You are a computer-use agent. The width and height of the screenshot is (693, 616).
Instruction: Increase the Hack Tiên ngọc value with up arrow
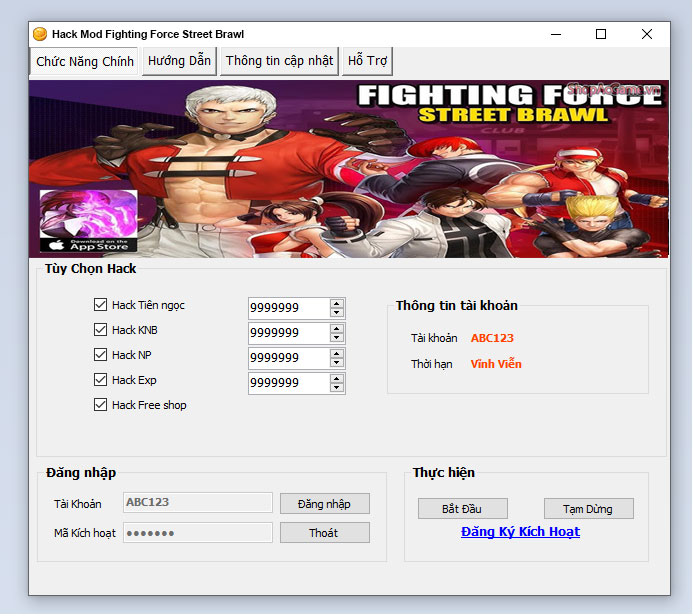pyautogui.click(x=337, y=304)
